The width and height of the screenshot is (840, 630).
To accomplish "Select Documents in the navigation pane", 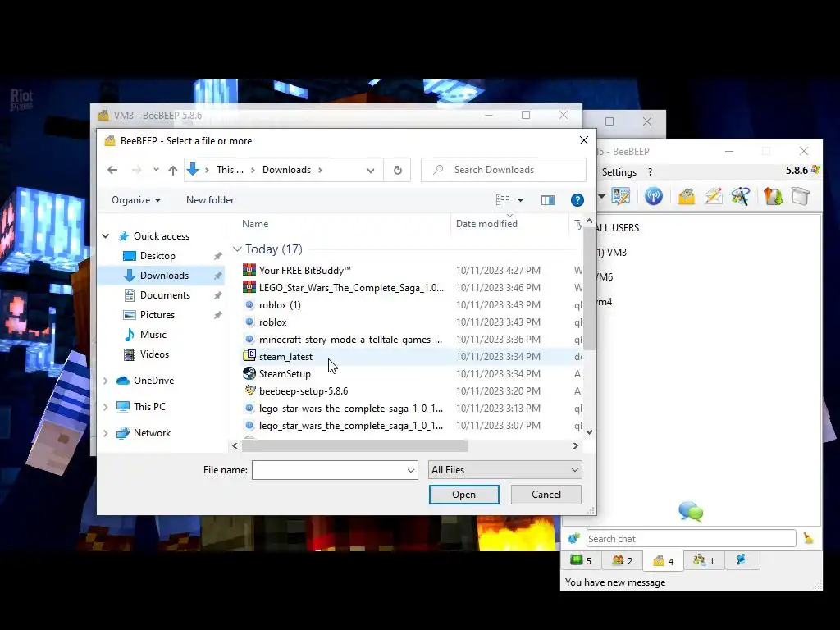I will (x=165, y=295).
